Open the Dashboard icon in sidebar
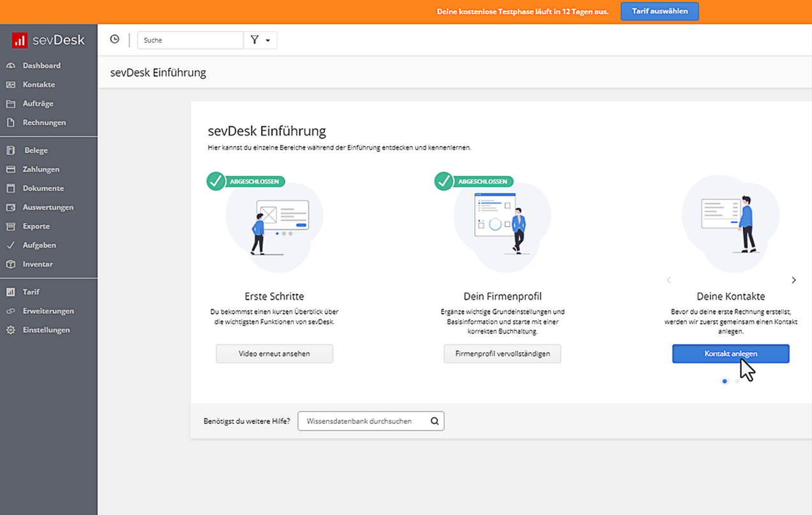The image size is (812, 515). [11, 66]
